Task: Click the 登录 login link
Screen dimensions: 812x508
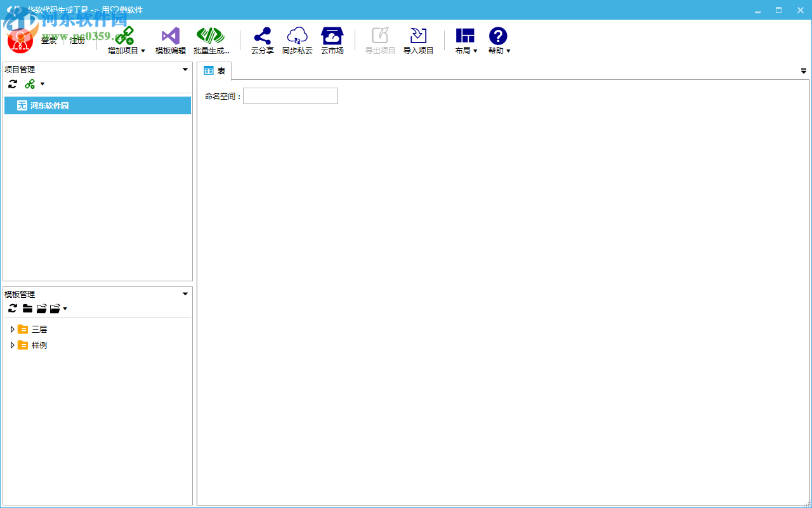Action: pyautogui.click(x=49, y=41)
